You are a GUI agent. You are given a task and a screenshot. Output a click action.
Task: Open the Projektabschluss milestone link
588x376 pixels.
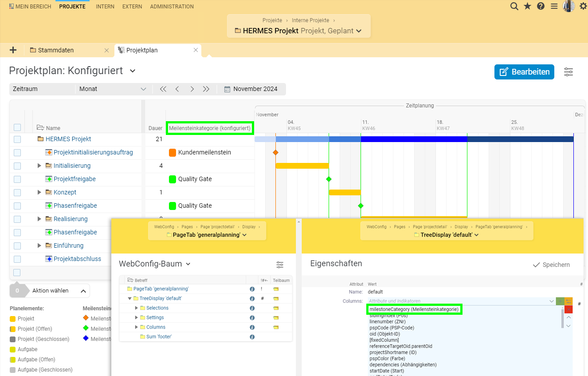click(77, 259)
